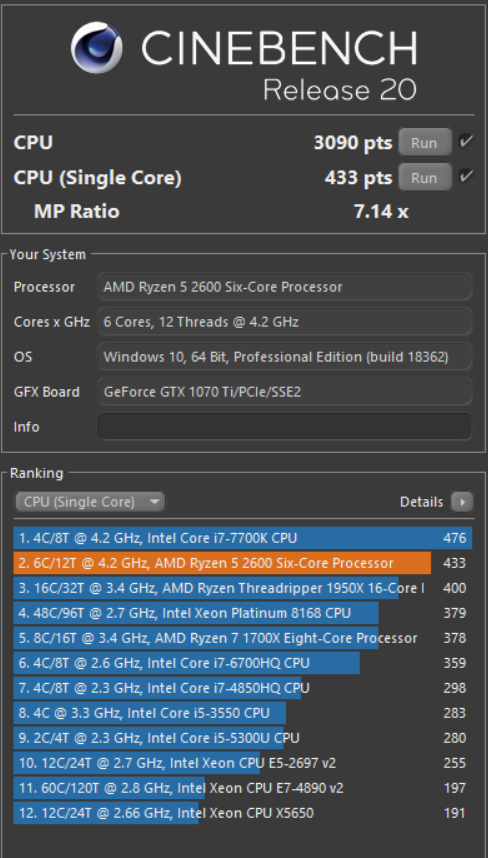The width and height of the screenshot is (488, 858).
Task: Toggle the CPU test checkbox
Action: 466,142
